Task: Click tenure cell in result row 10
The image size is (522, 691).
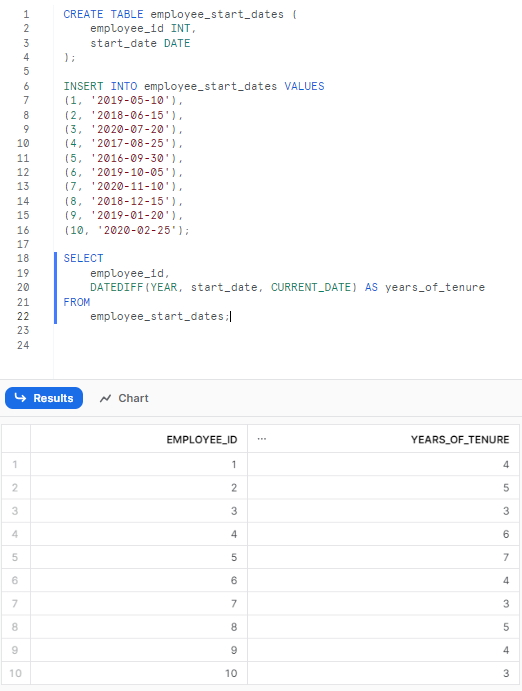Action: coord(383,673)
